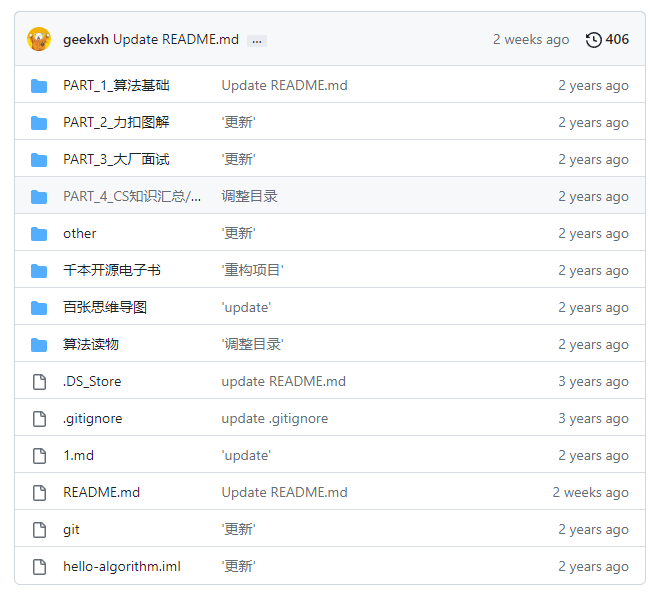Open '更新' commit message for other folder
Viewport: 653px width, 596px height.
pos(238,234)
